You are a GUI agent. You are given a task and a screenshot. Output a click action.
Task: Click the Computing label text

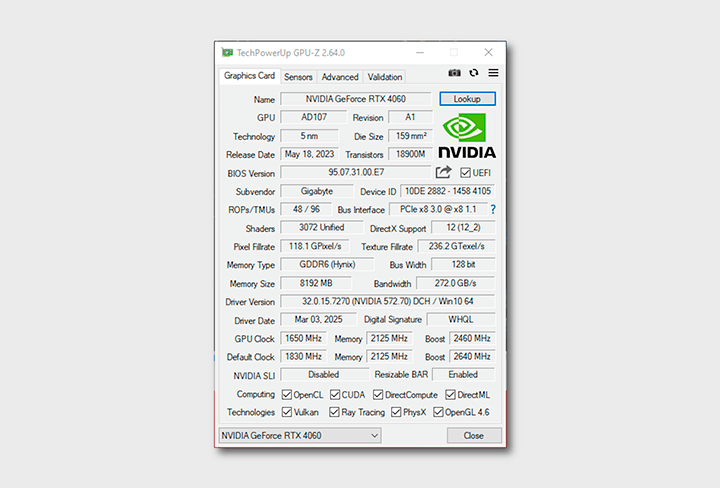[x=256, y=394]
